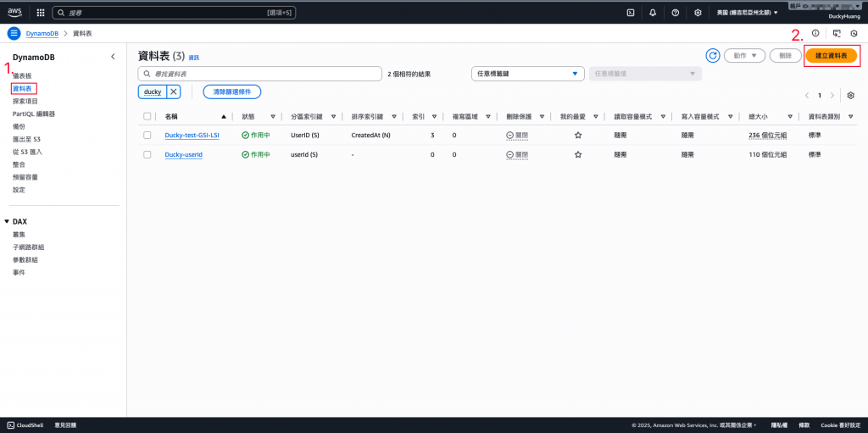Open 匯出至 S3
868x433 pixels.
pos(26,139)
